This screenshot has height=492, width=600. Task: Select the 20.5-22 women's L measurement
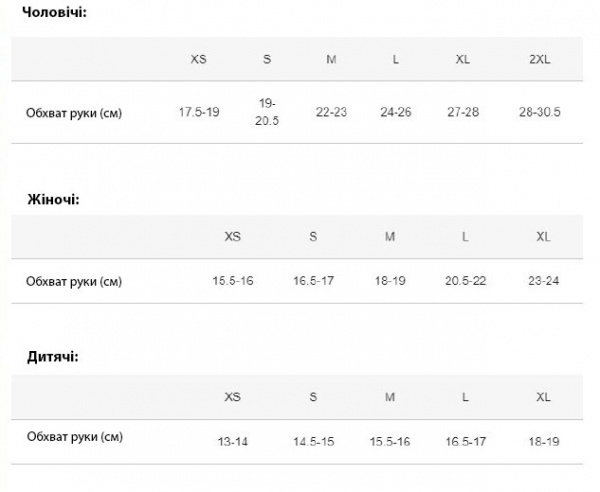465,281
